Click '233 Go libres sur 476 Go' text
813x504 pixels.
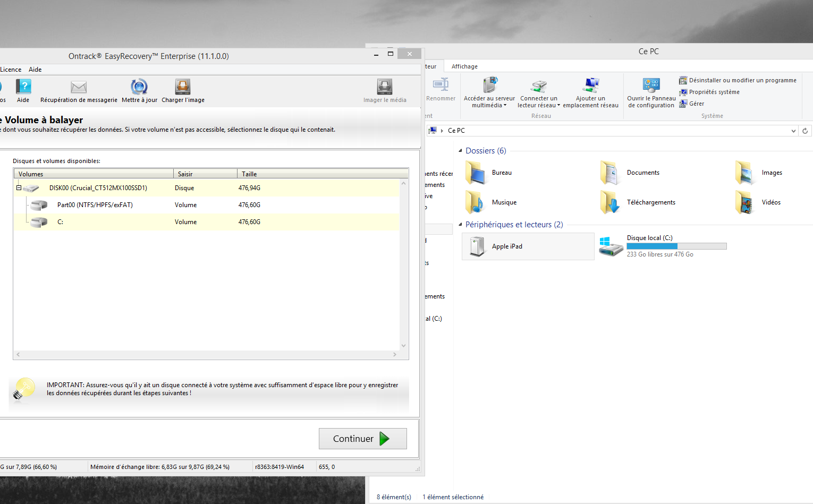coord(660,254)
